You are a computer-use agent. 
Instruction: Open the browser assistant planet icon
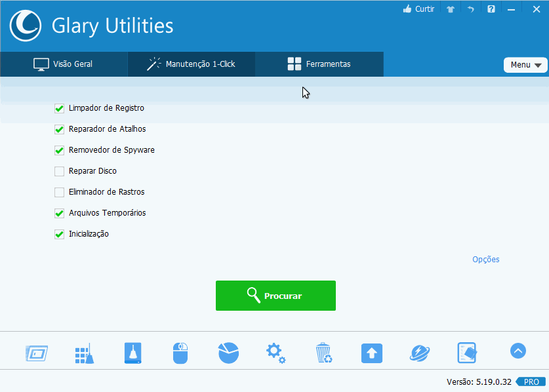pos(419,353)
